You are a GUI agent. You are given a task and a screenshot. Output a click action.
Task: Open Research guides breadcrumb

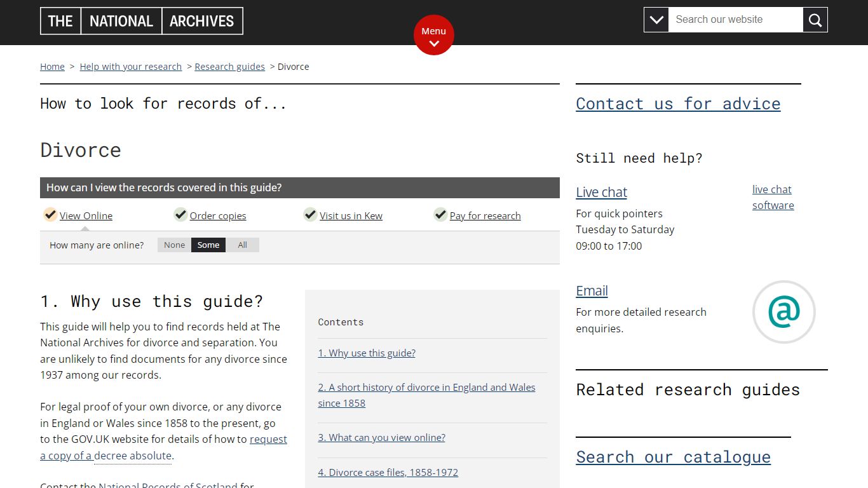[229, 67]
